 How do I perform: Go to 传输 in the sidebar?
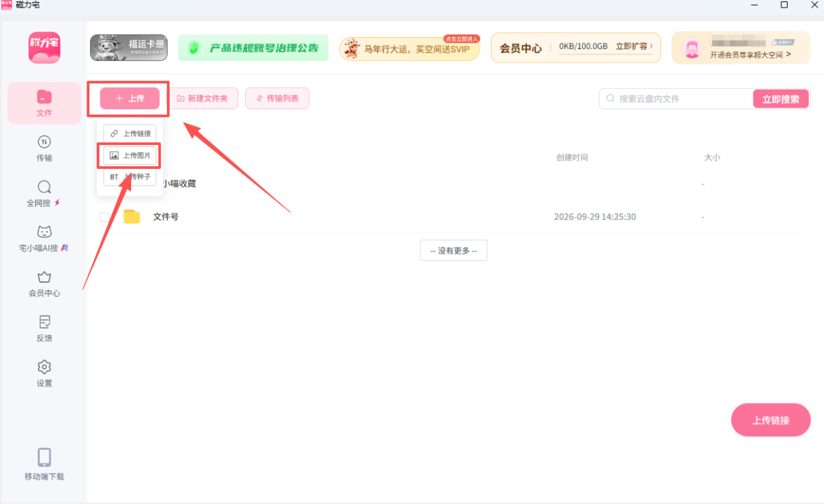(45, 148)
